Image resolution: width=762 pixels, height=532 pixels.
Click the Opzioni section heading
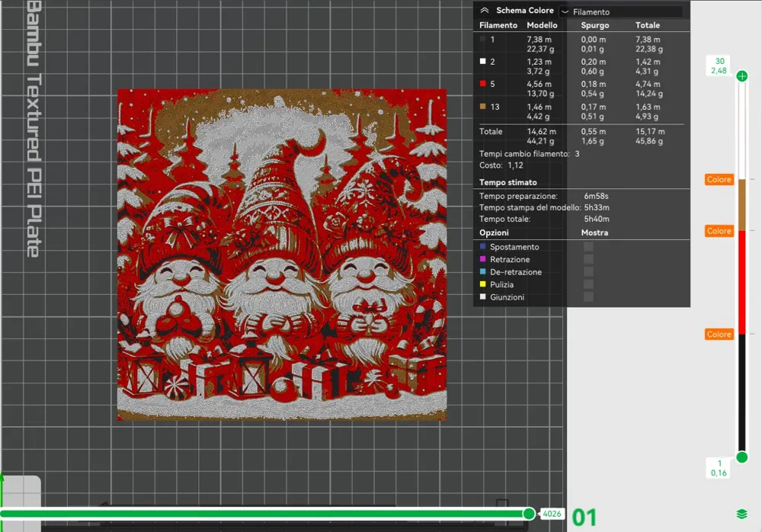tap(494, 232)
